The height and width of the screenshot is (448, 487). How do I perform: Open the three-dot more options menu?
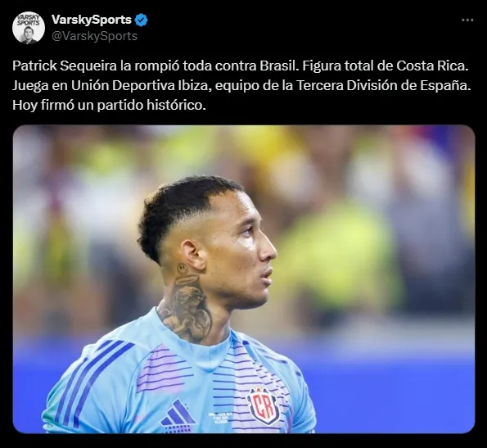[x=467, y=20]
